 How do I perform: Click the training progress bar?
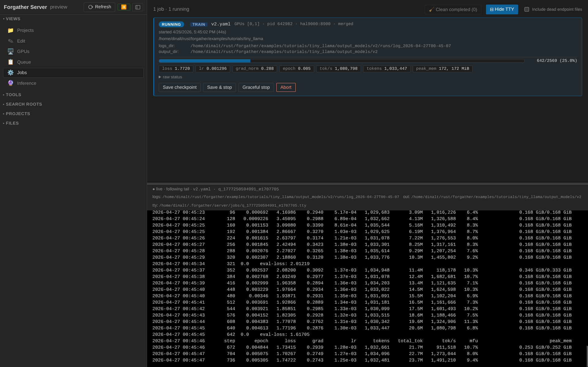pyautogui.click(x=341, y=61)
